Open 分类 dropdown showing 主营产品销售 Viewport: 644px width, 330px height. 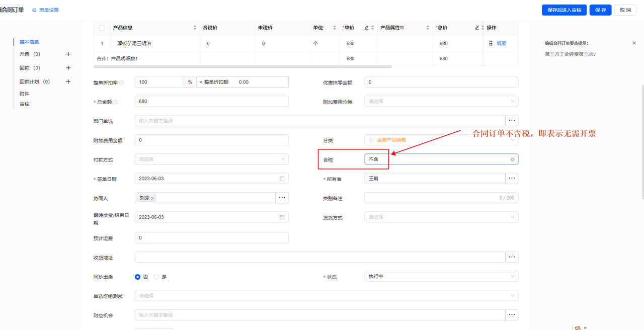pos(441,140)
